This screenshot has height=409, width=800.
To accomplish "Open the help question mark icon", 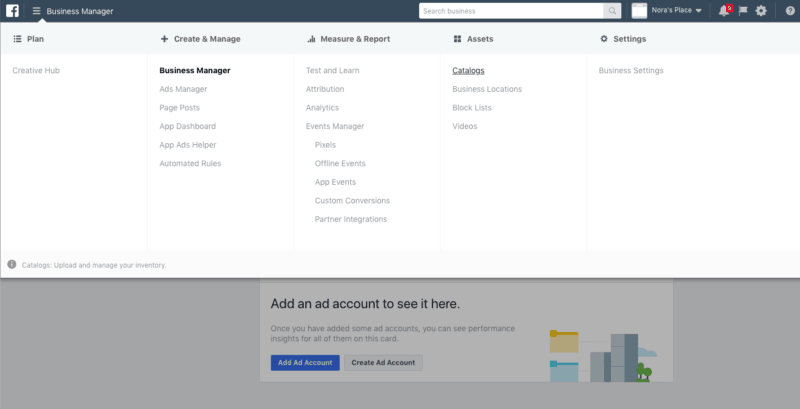I will [790, 11].
